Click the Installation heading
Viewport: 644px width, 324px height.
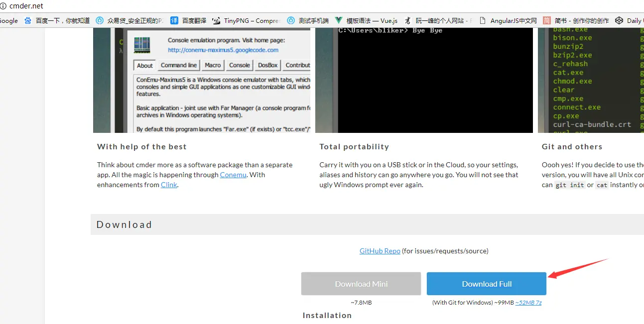pyautogui.click(x=327, y=315)
